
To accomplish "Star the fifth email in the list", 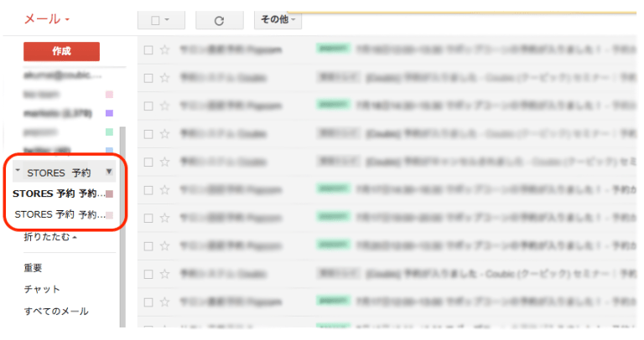I will pyautogui.click(x=164, y=162).
